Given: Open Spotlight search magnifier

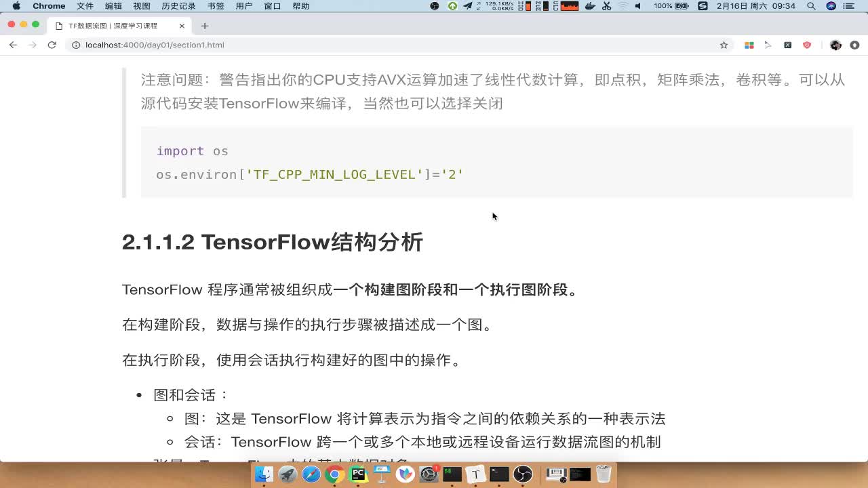Looking at the screenshot, I should pos(812,6).
